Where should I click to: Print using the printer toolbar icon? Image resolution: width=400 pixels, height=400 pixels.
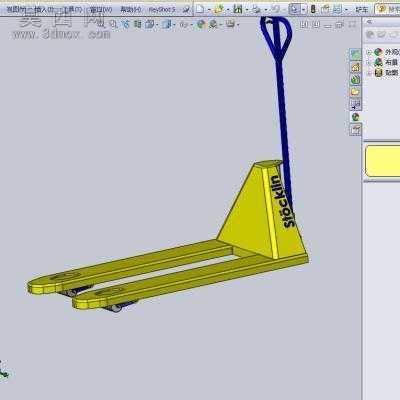(256, 9)
